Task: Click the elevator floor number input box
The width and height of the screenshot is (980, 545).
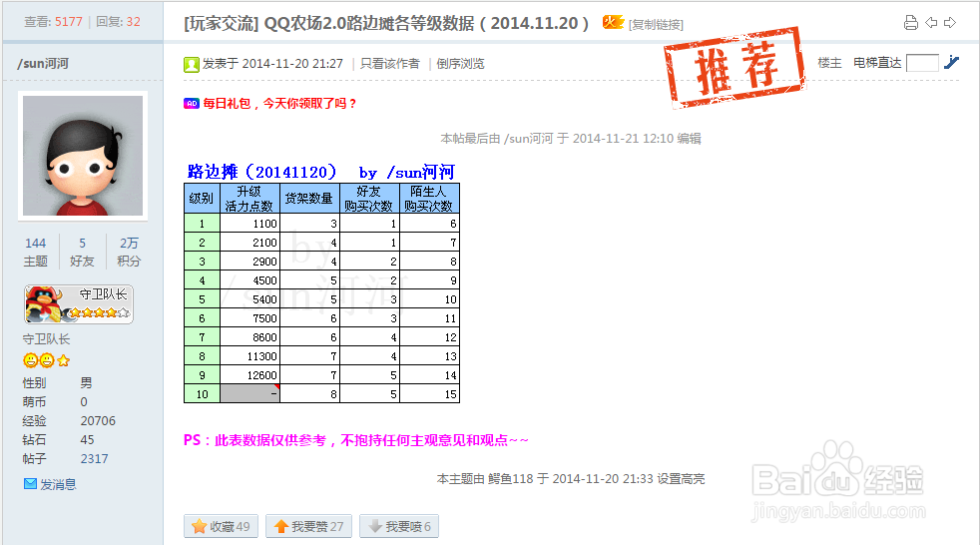Action: coord(922,63)
